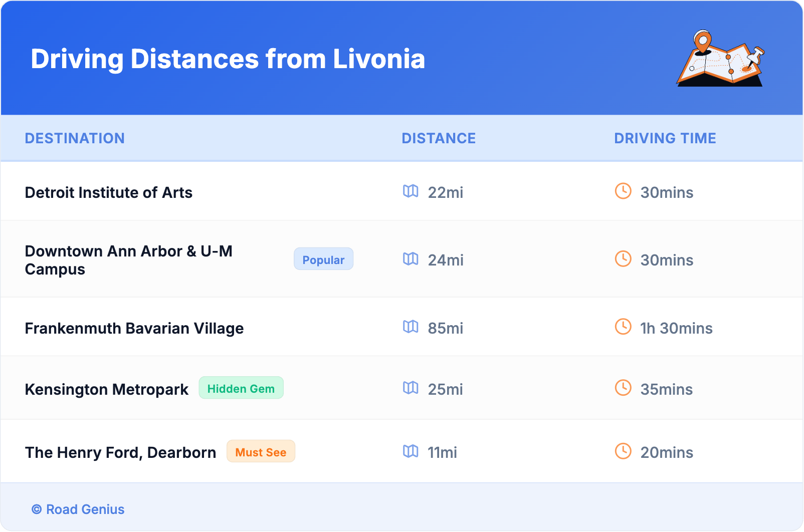Open Frankenmuth Bavarian Village destination

(x=134, y=328)
